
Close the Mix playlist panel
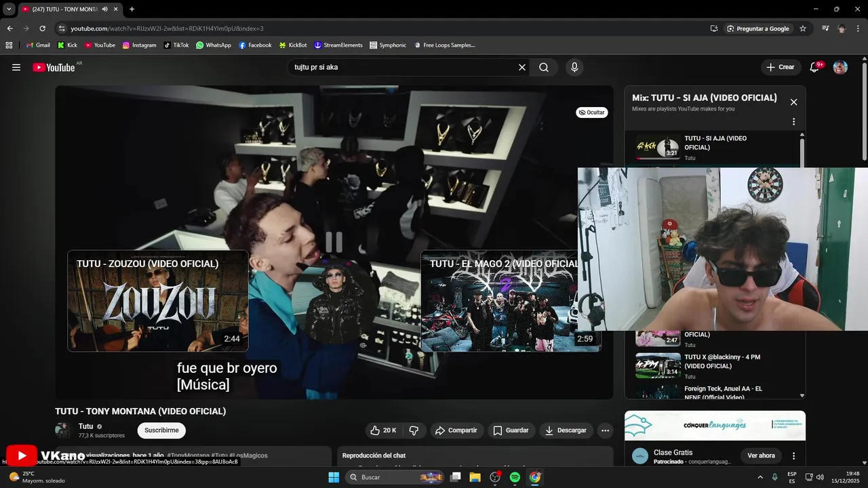(793, 102)
